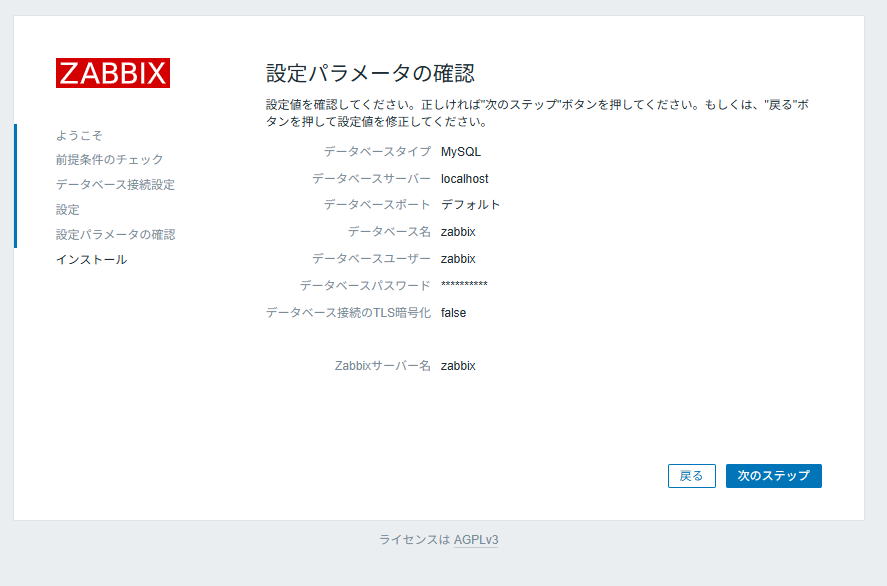Click the データベースユーザー label
Image resolution: width=887 pixels, height=586 pixels.
371,259
